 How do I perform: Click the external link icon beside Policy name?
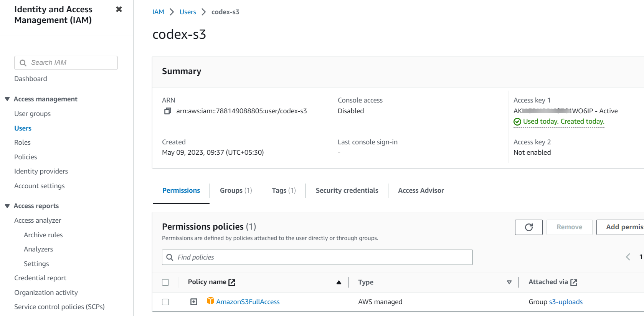click(232, 283)
